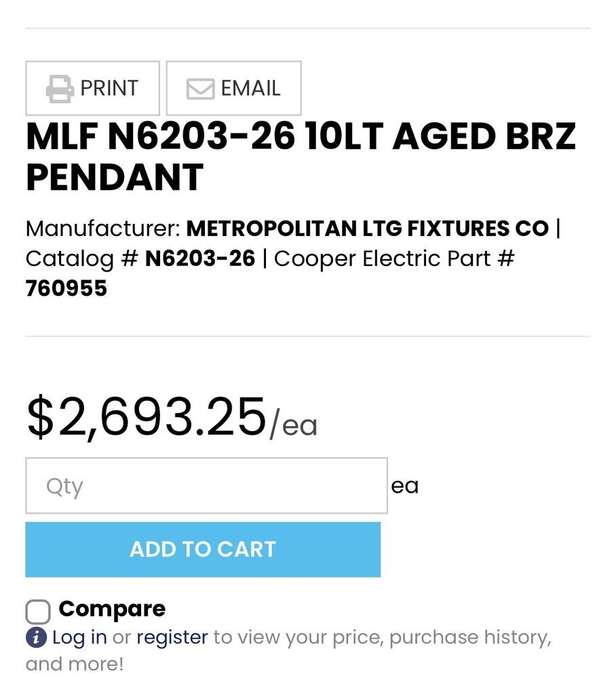
Task: Click the 'Manufacturer:' label text
Action: tap(103, 229)
